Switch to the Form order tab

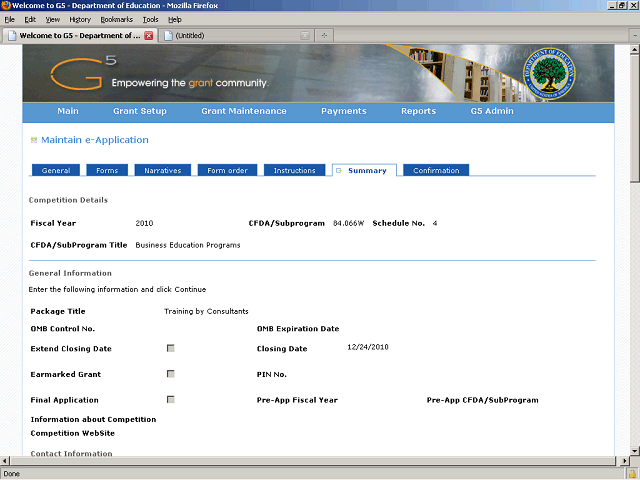point(227,170)
